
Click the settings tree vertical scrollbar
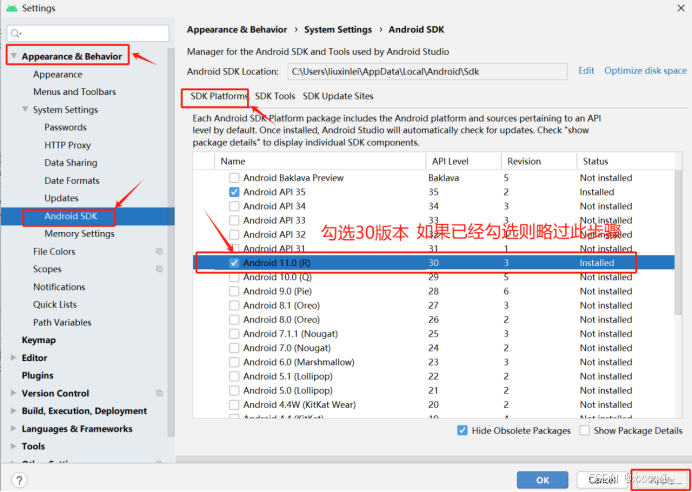click(x=171, y=243)
